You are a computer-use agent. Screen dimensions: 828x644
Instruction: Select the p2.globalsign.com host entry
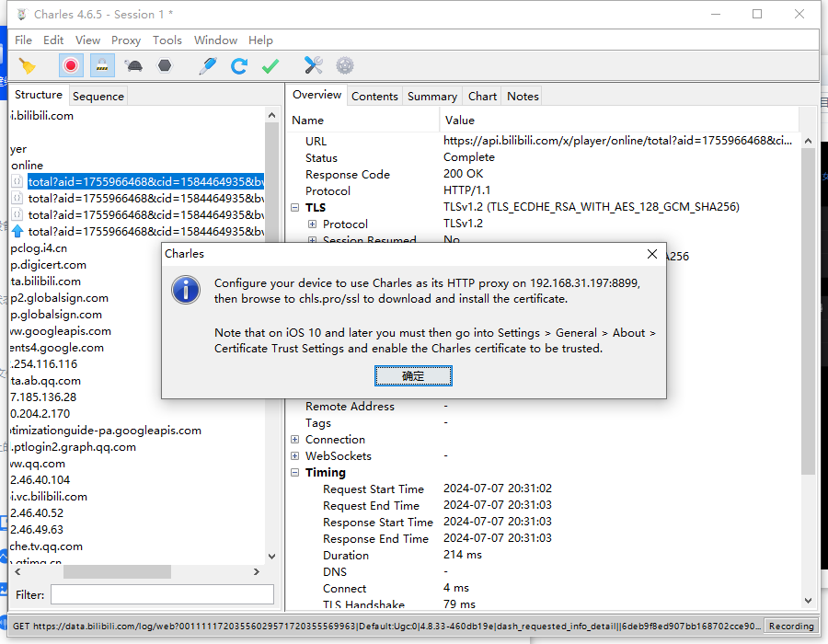click(x=59, y=298)
